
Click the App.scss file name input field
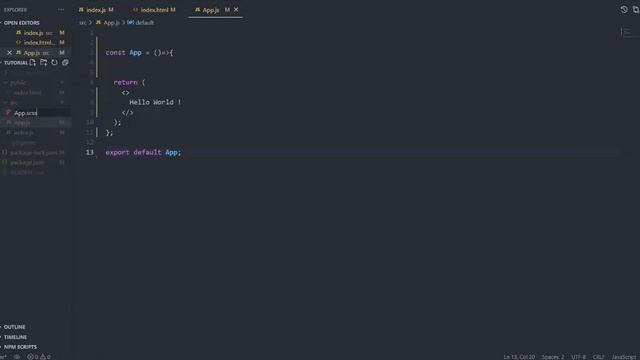point(41,113)
